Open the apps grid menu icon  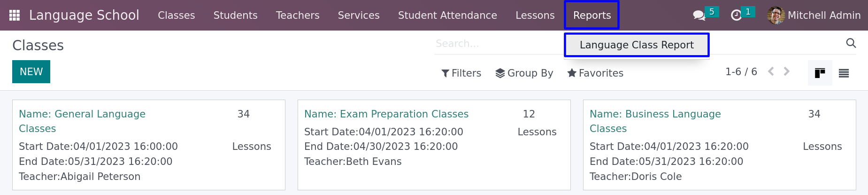pyautogui.click(x=15, y=16)
